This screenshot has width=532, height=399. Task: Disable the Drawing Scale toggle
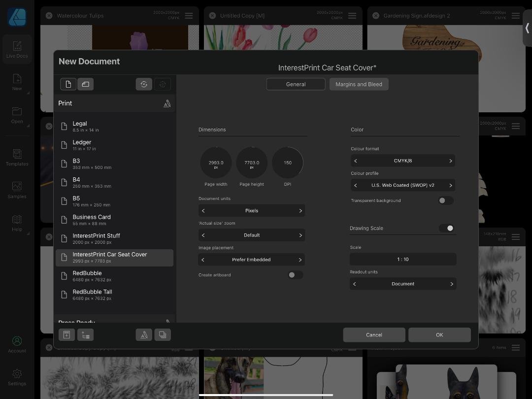(x=447, y=228)
